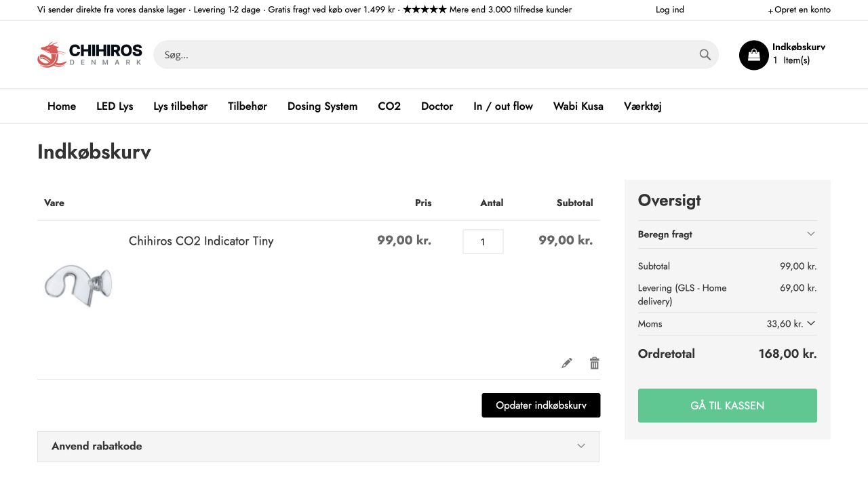Screen dimensions: 868x488
Task: Expand the Anvend rabatkode section
Action: point(318,446)
